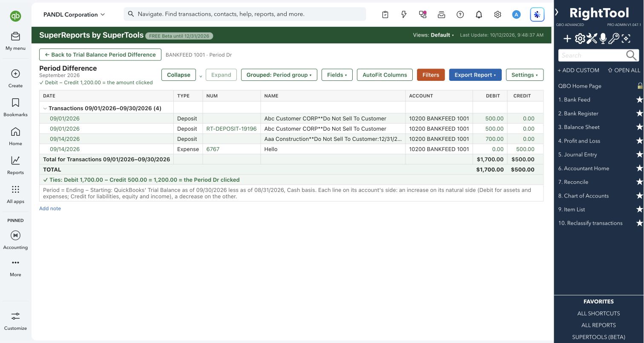Open RT-DEPOSIT-19196 transaction link
The height and width of the screenshot is (343, 644).
(231, 129)
